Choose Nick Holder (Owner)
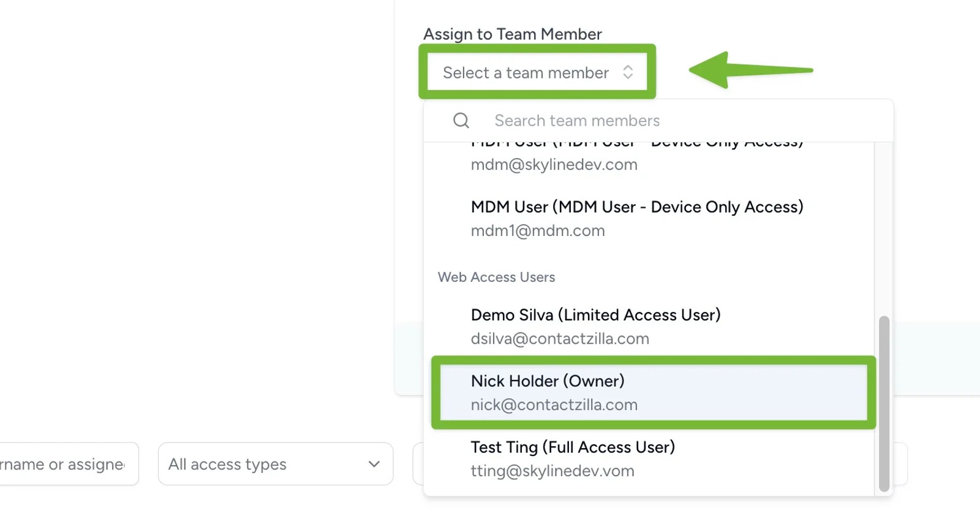980x508 pixels. (653, 393)
